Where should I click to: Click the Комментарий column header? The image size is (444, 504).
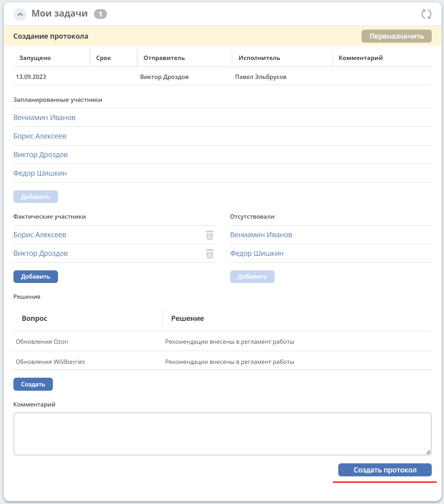(x=361, y=58)
